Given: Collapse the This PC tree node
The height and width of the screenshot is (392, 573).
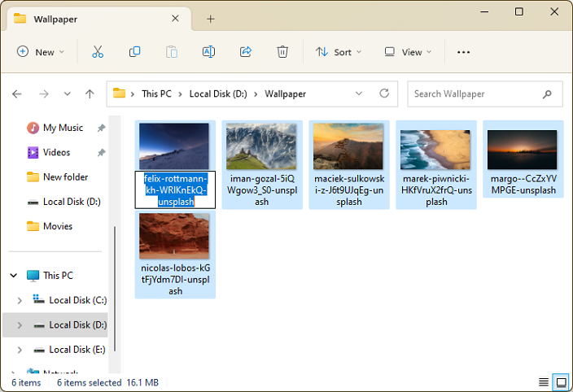Looking at the screenshot, I should point(14,276).
